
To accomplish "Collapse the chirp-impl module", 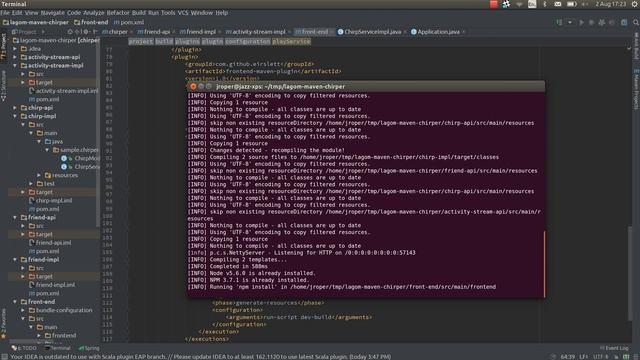I will (x=15, y=116).
